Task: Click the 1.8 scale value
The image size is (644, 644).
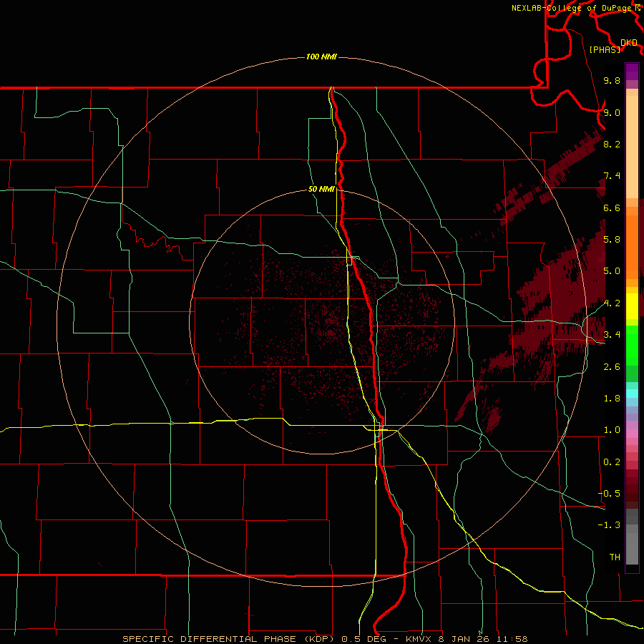Action: [612, 399]
